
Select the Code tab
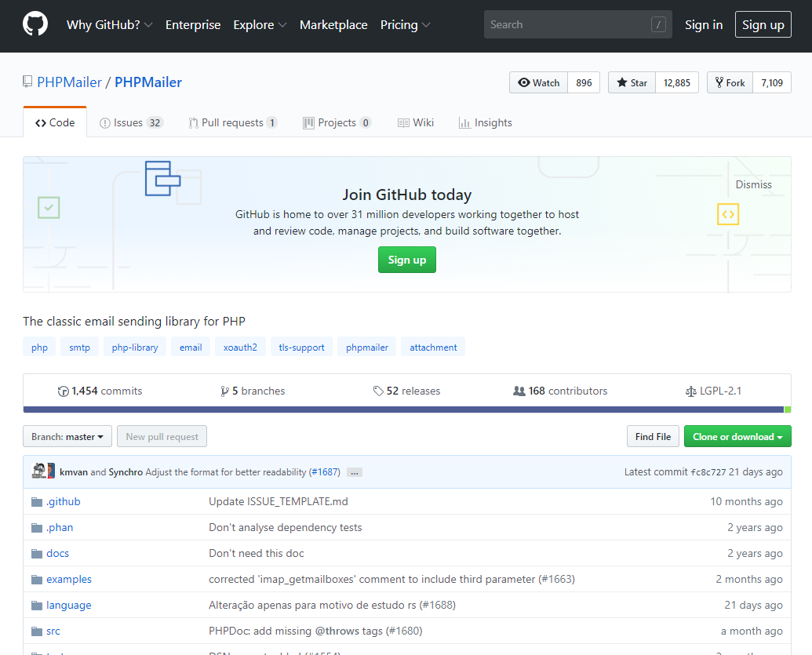click(x=55, y=122)
